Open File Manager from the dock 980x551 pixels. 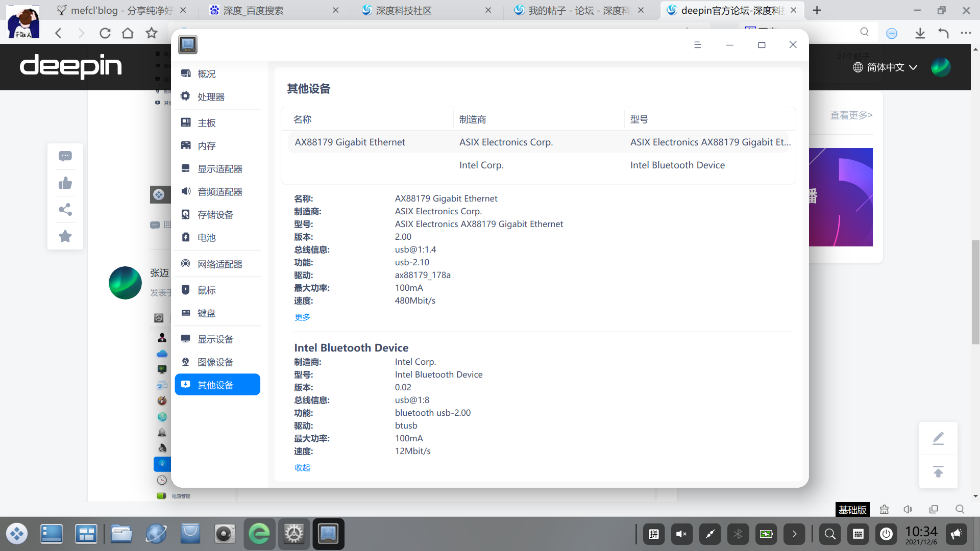point(121,534)
